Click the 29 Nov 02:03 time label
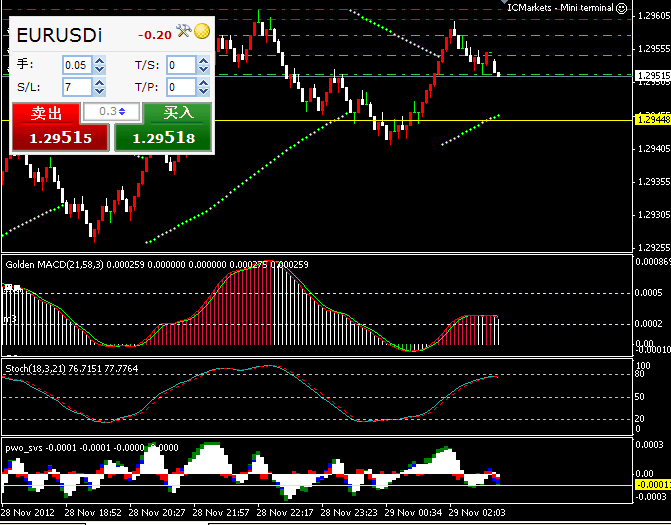Image resolution: width=671 pixels, height=525 pixels. click(x=477, y=513)
